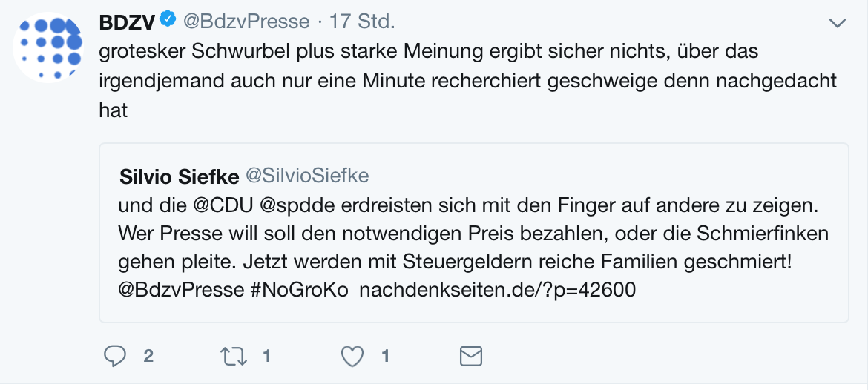Click the BDZV display name
Image resolution: width=868 pixels, height=390 pixels.
[127, 23]
